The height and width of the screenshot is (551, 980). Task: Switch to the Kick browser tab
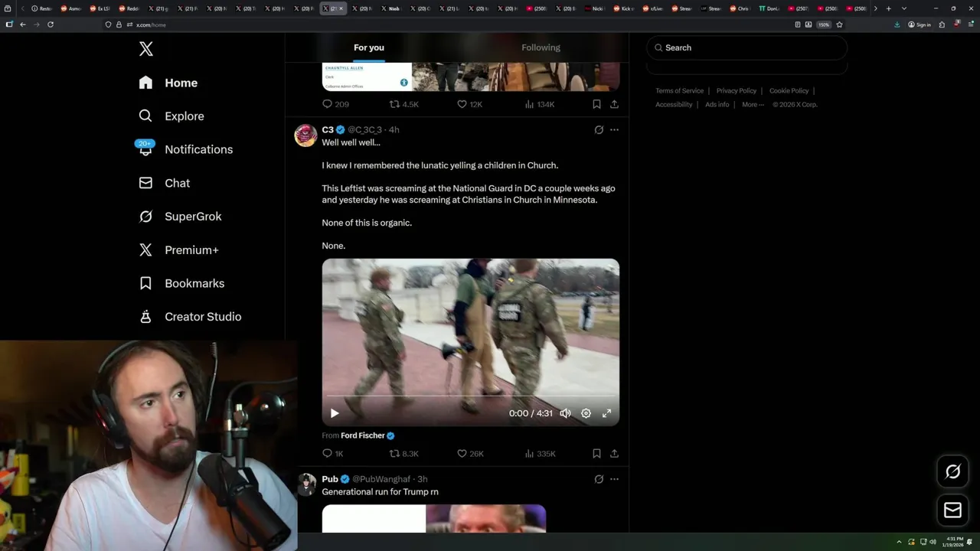[624, 8]
